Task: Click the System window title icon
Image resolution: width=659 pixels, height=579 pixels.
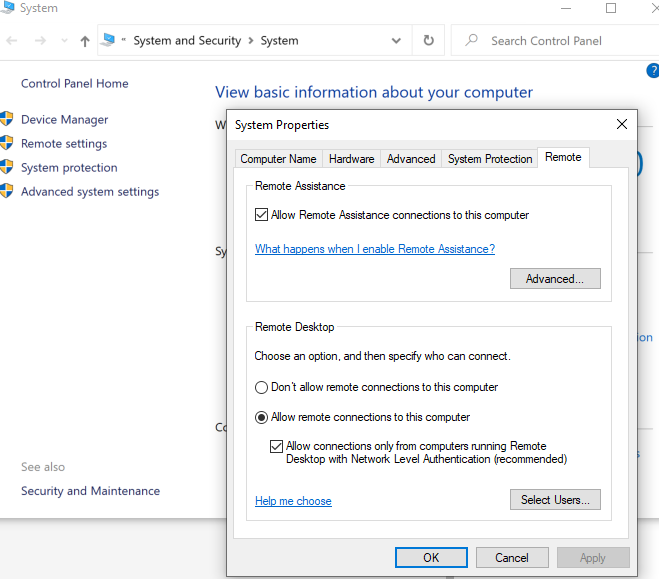Action: 7,7
